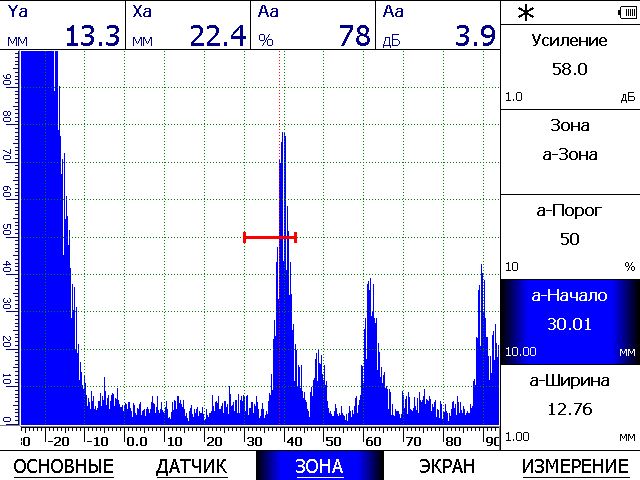Viewport: 640px width, 480px height.
Task: Click the Aa 78 % readout
Action: tap(313, 25)
